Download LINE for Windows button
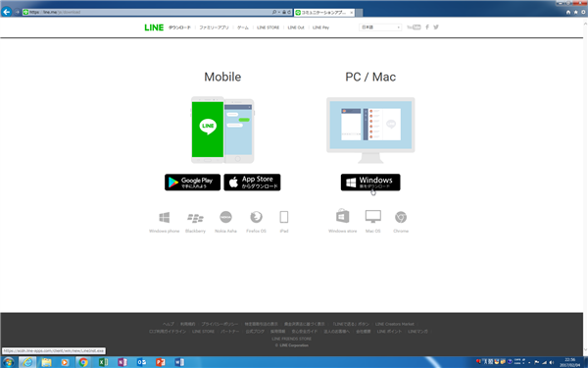The height and width of the screenshot is (368, 588). pos(370,183)
